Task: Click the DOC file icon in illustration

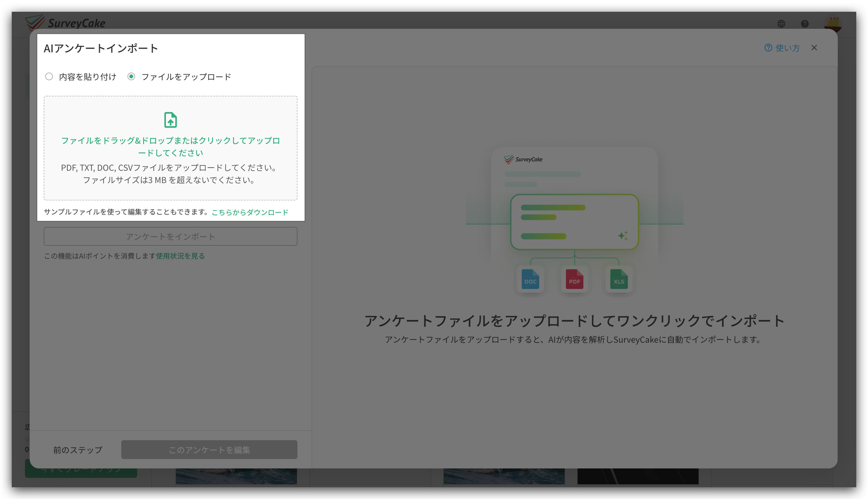Action: pos(530,279)
